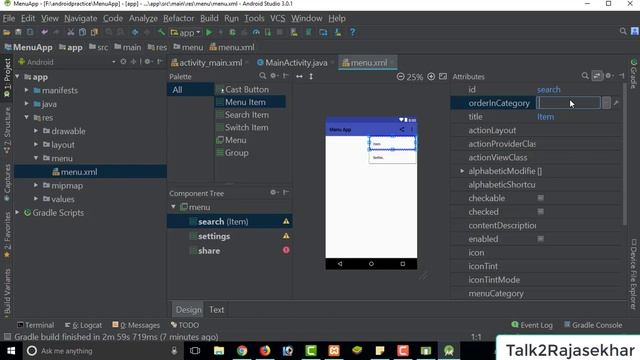Click the search everywhere magnifier icon
This screenshot has height=360, width=640.
pos(622,31)
